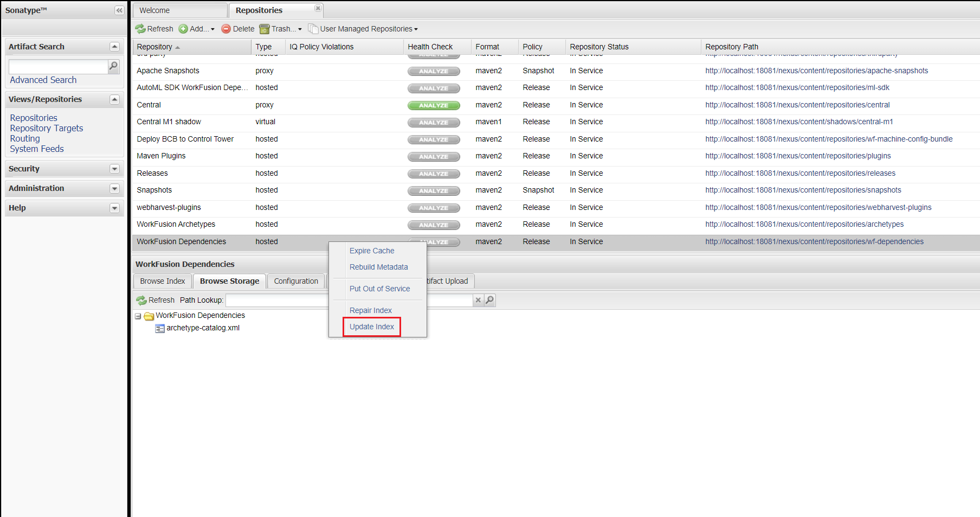
Task: Clear the Path Lookup field
Action: [478, 300]
